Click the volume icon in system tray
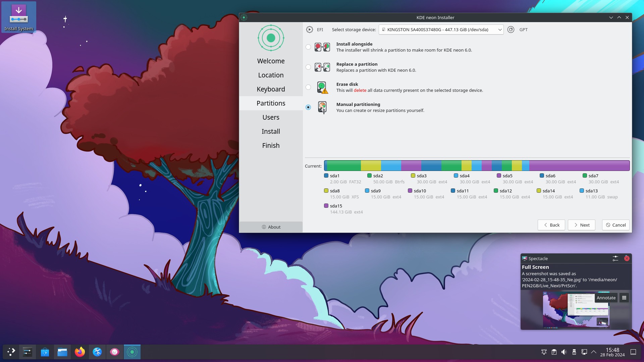The image size is (644, 362). pos(564,352)
